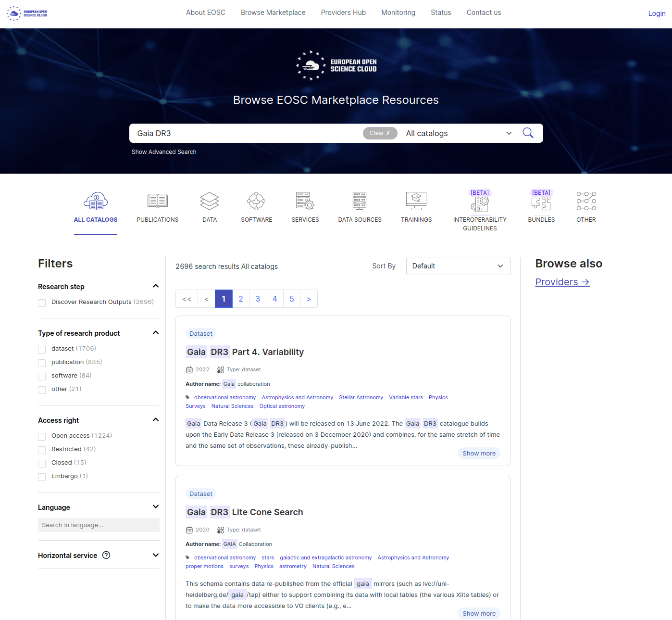Check the Closed (15) filter
Screen dimensions: 672x620
(x=42, y=464)
